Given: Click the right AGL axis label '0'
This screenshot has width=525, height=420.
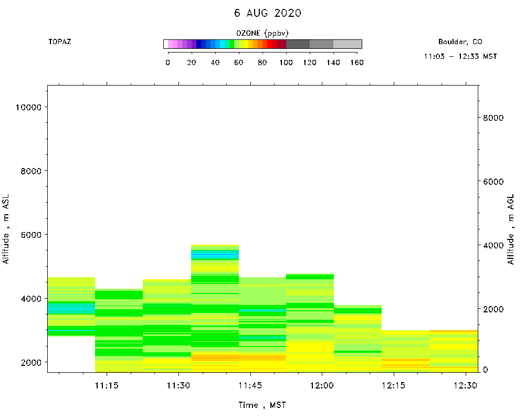Looking at the screenshot, I should click(x=486, y=370).
